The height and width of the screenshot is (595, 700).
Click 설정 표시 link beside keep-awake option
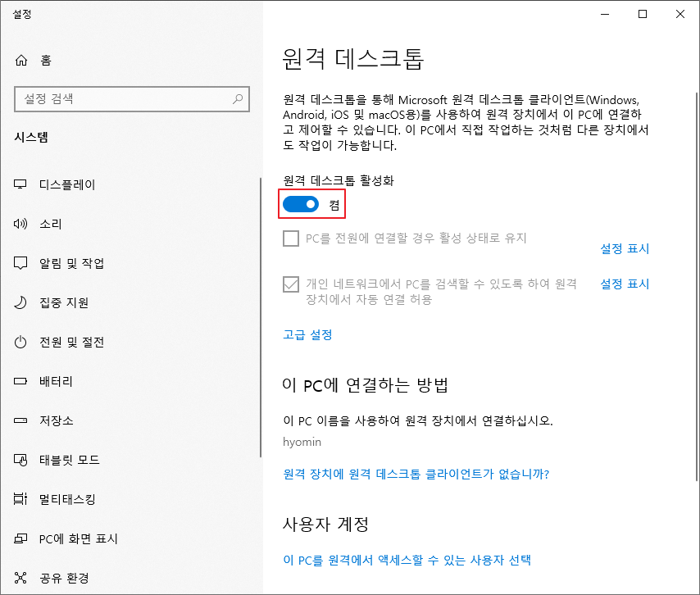point(624,248)
